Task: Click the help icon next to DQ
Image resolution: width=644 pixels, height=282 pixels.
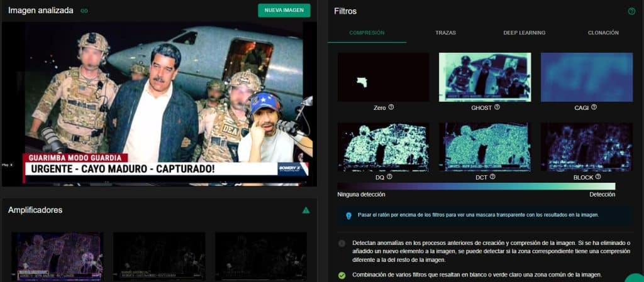Action: (x=389, y=177)
